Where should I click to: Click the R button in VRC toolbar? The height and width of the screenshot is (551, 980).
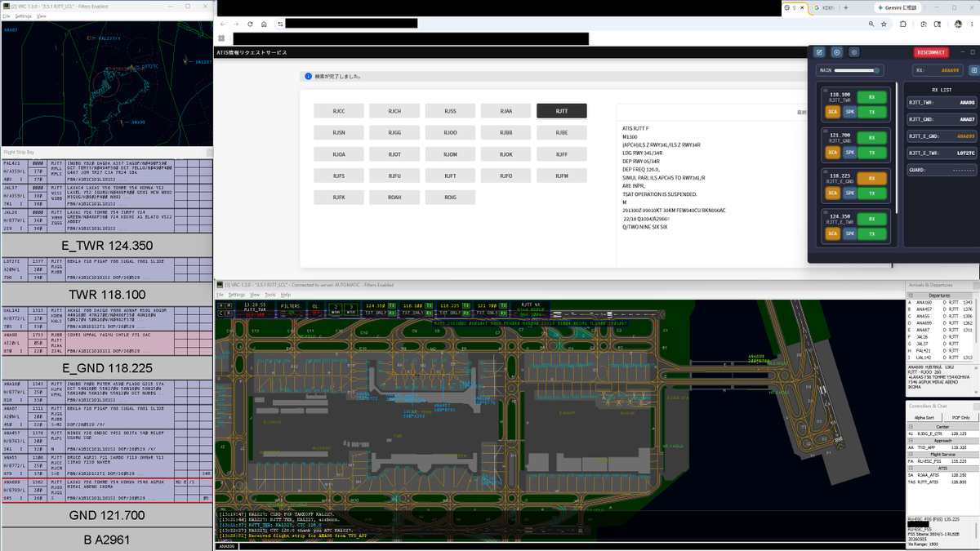click(229, 313)
